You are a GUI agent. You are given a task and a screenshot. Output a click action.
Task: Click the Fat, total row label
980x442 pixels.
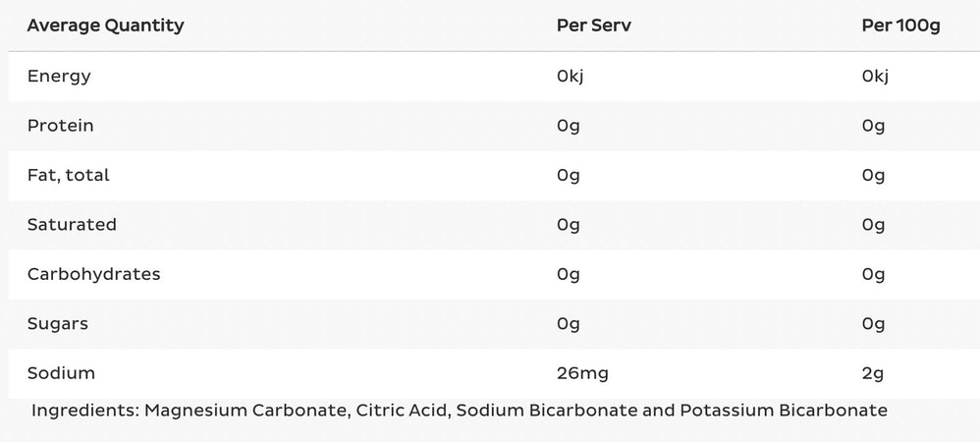pyautogui.click(x=68, y=175)
